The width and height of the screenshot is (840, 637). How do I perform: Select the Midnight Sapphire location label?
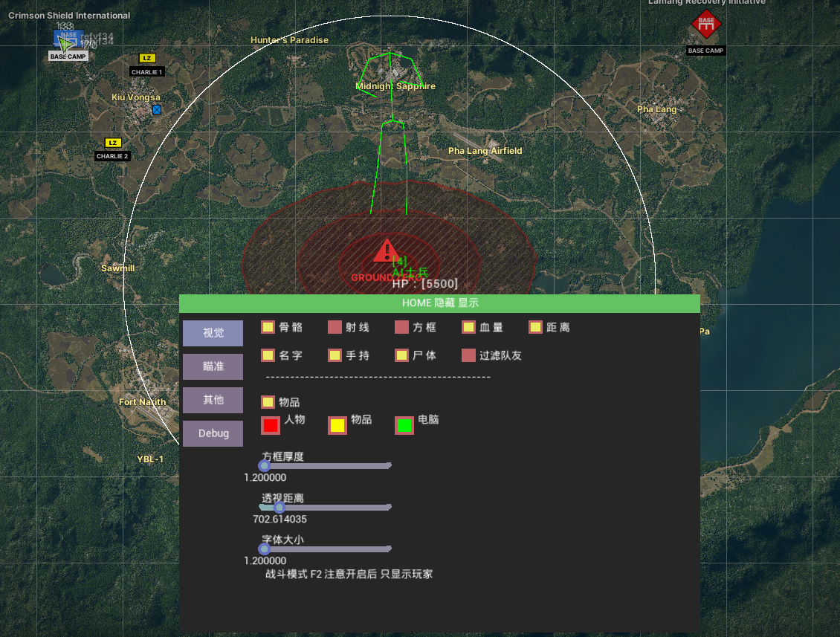[395, 86]
